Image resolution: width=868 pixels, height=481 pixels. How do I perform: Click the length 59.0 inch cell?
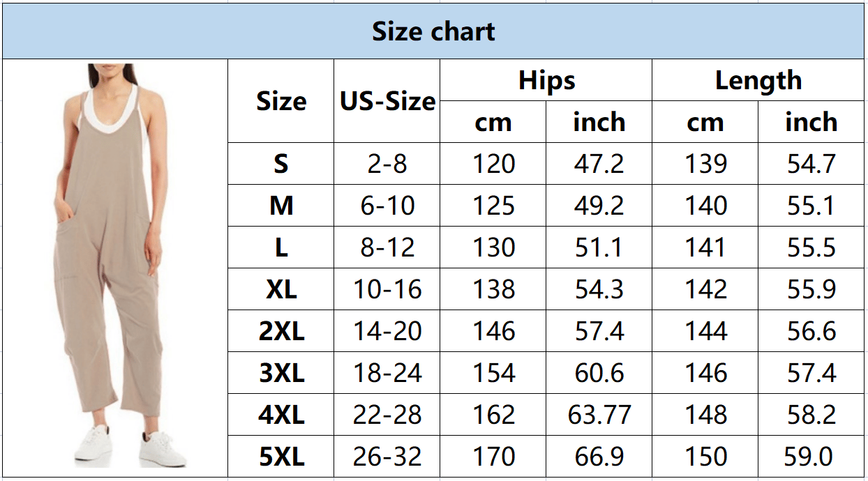(811, 457)
